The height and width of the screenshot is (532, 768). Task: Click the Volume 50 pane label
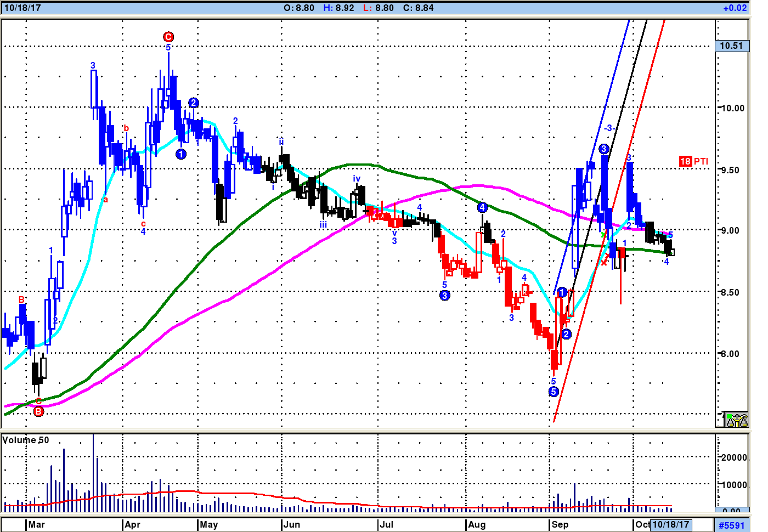[x=26, y=440]
